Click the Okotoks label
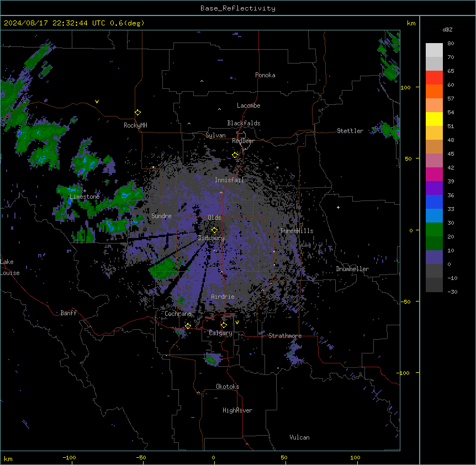The image size is (476, 465). tap(228, 387)
